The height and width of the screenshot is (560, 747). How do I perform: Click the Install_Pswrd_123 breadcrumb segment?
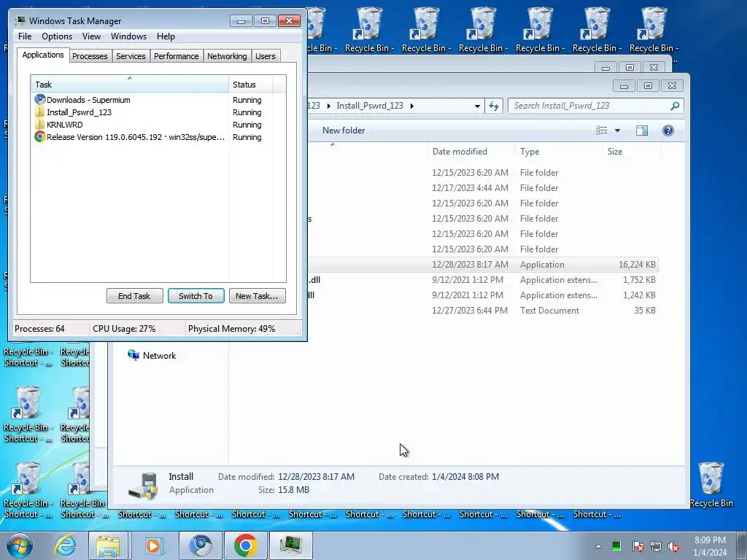click(370, 106)
